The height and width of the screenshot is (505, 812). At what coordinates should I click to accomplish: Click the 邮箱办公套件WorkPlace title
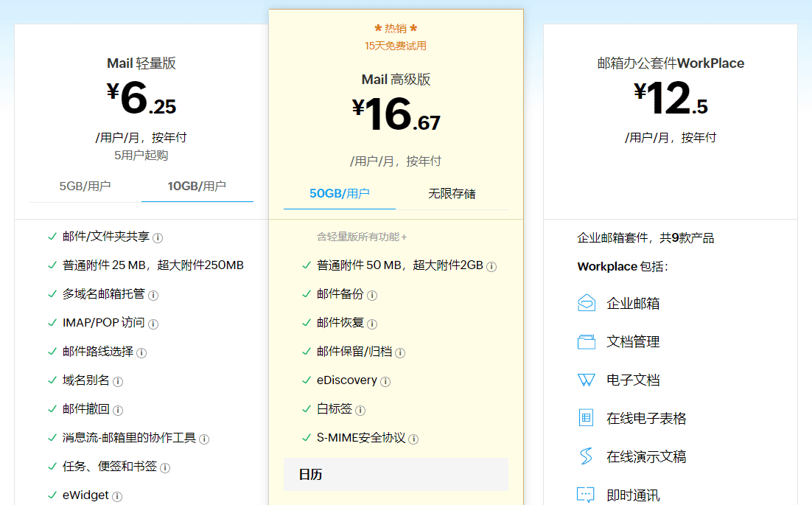(671, 63)
